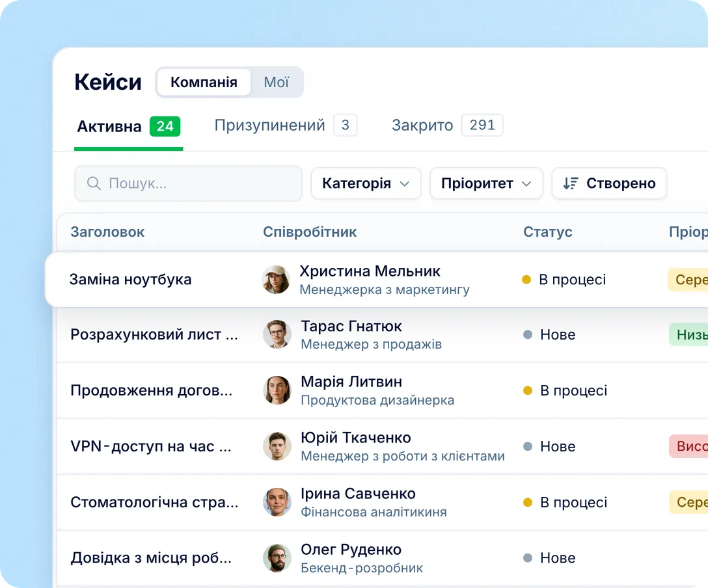This screenshot has width=708, height=588.
Task: Open Тарас Гнатюк's avatar
Action: [277, 334]
